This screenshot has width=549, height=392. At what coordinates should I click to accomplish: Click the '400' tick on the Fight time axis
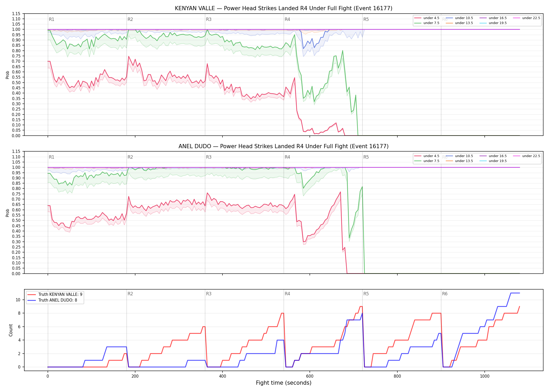[222, 376]
